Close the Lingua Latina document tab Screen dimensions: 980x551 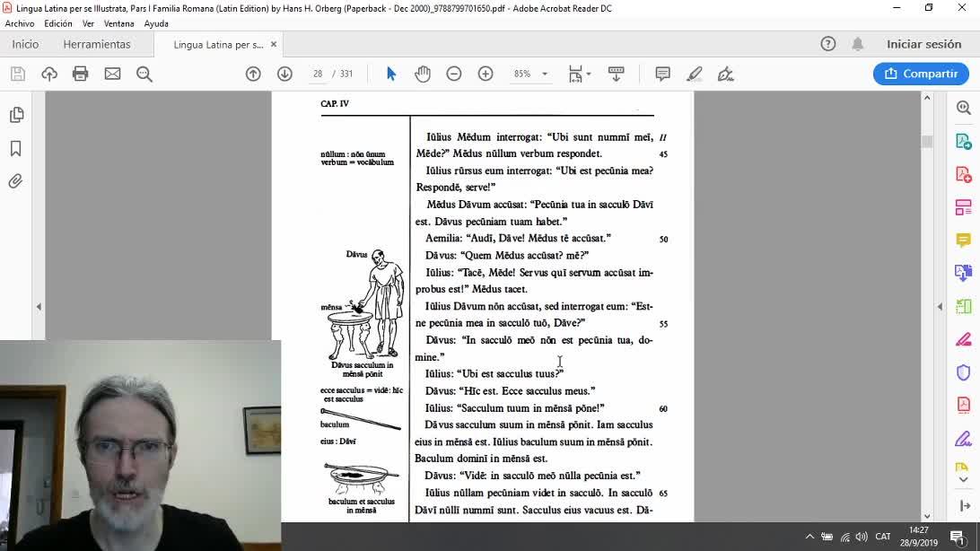coord(273,44)
